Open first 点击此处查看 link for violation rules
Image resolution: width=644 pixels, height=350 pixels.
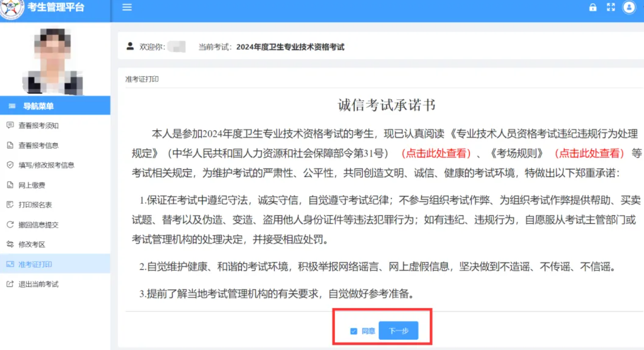click(436, 154)
